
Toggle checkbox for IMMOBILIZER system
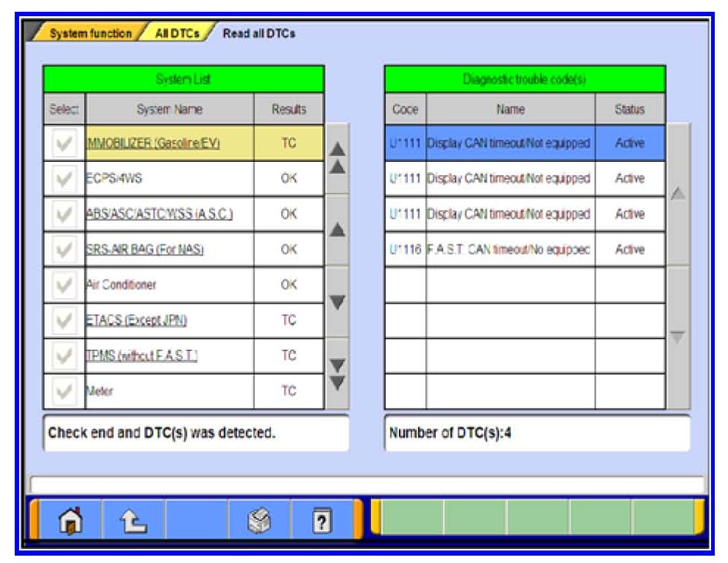[64, 144]
